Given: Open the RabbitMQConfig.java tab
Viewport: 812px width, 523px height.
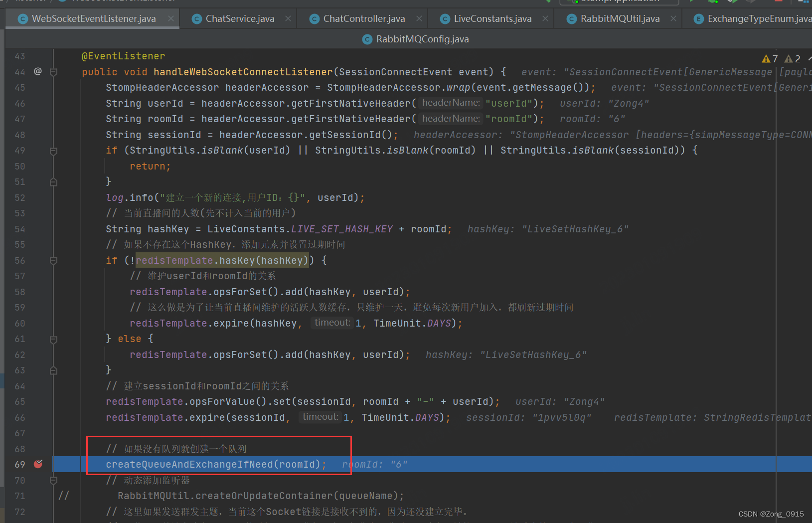Looking at the screenshot, I should tap(416, 39).
